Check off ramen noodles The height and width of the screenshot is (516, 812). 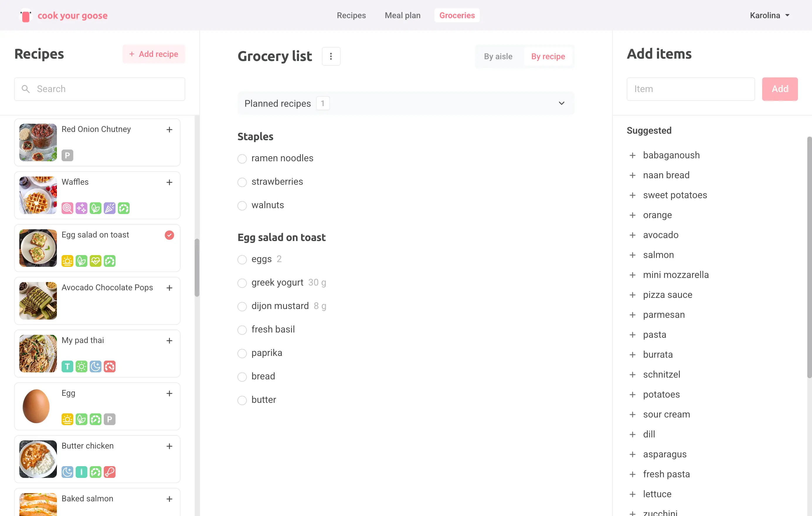pos(242,159)
